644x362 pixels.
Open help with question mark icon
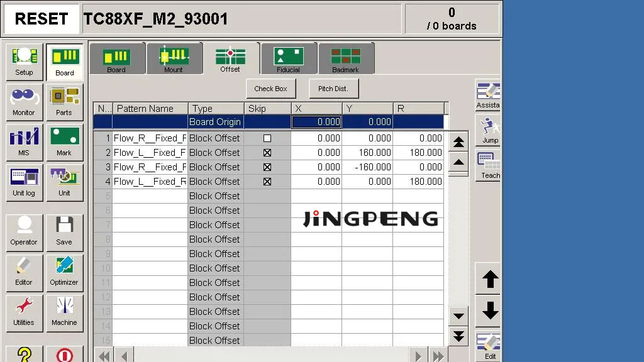pyautogui.click(x=25, y=354)
